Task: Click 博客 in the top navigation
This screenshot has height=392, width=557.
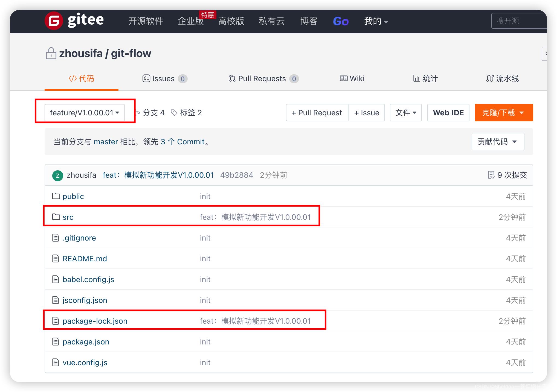Action: coord(309,21)
